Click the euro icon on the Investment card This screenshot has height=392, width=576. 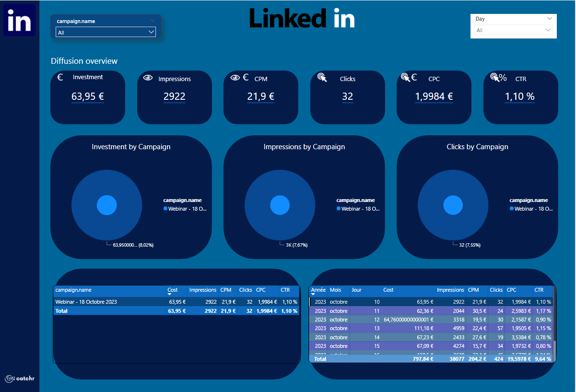(60, 77)
